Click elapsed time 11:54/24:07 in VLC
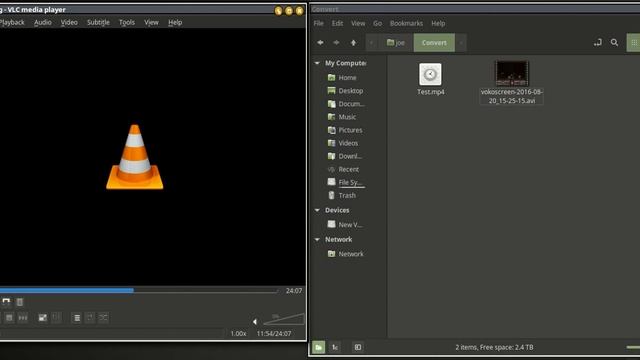Image resolution: width=640 pixels, height=360 pixels. click(274, 333)
